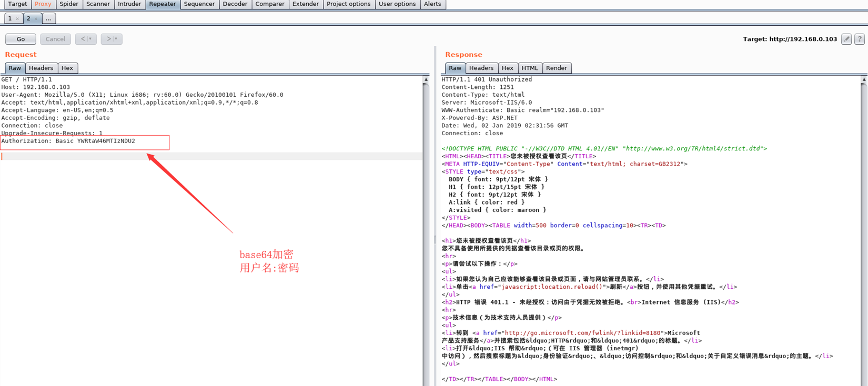
Task: Click the empty line below Authorization header
Action: (x=211, y=156)
